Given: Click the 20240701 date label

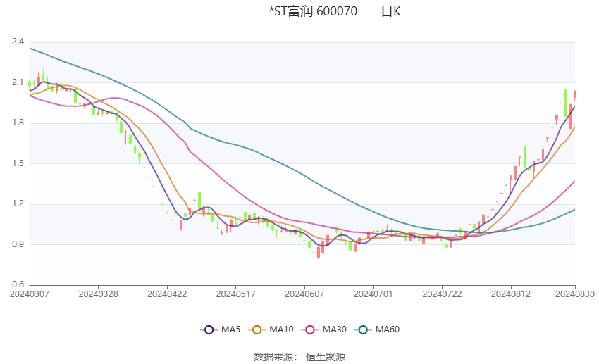Looking at the screenshot, I should (x=373, y=294).
